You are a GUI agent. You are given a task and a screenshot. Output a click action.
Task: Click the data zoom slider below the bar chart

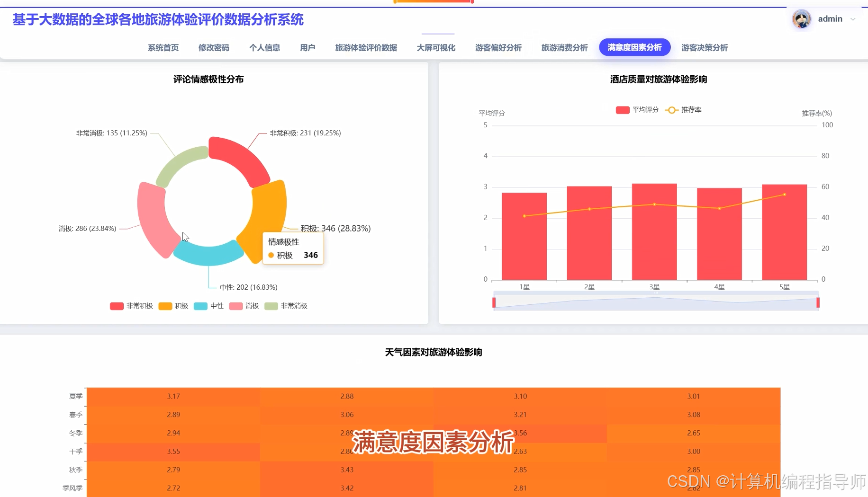(655, 302)
